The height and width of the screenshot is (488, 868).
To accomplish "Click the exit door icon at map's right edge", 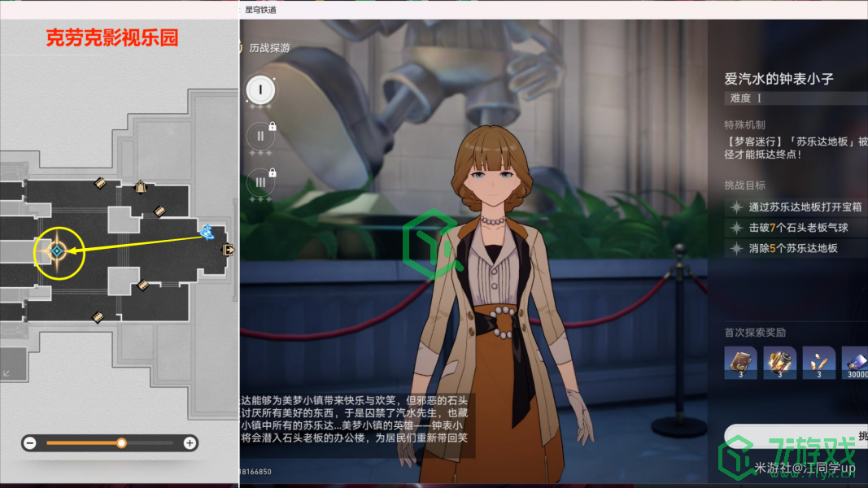I will click(230, 251).
